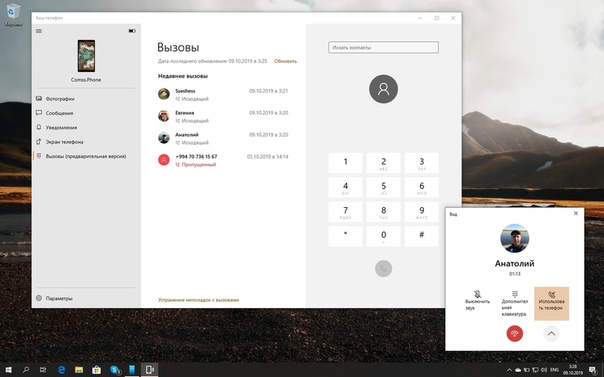Select missed call +994 70 736 15 67

223,160
